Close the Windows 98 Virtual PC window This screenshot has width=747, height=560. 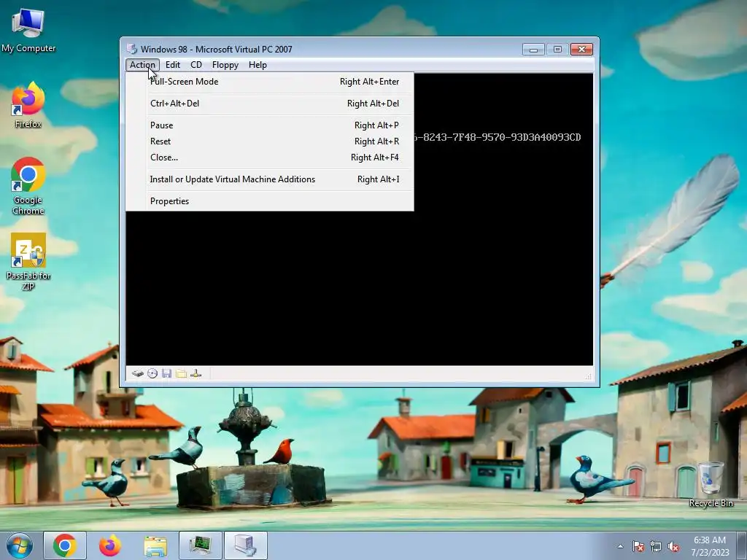pos(581,49)
